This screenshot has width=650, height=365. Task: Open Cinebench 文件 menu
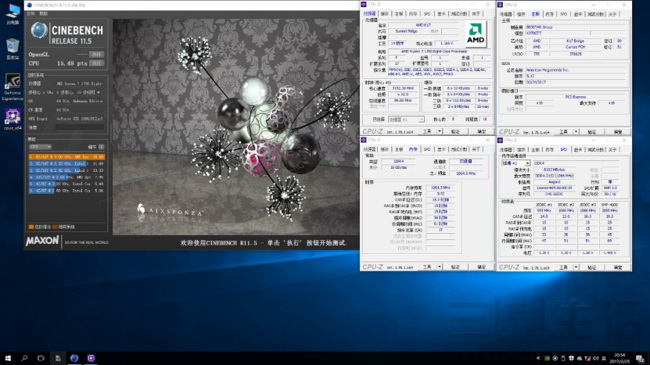31,14
